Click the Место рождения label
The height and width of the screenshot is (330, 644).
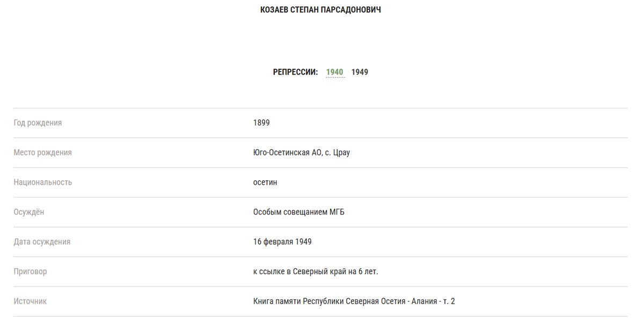pyautogui.click(x=42, y=152)
